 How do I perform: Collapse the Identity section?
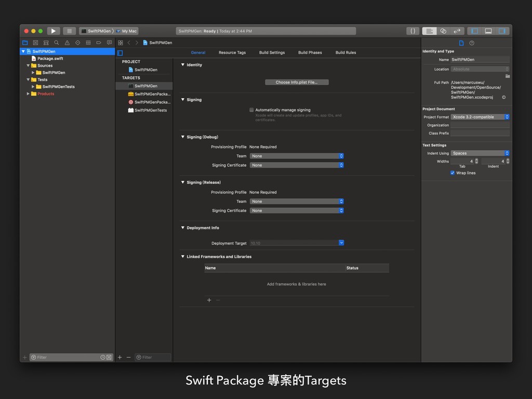pyautogui.click(x=183, y=65)
